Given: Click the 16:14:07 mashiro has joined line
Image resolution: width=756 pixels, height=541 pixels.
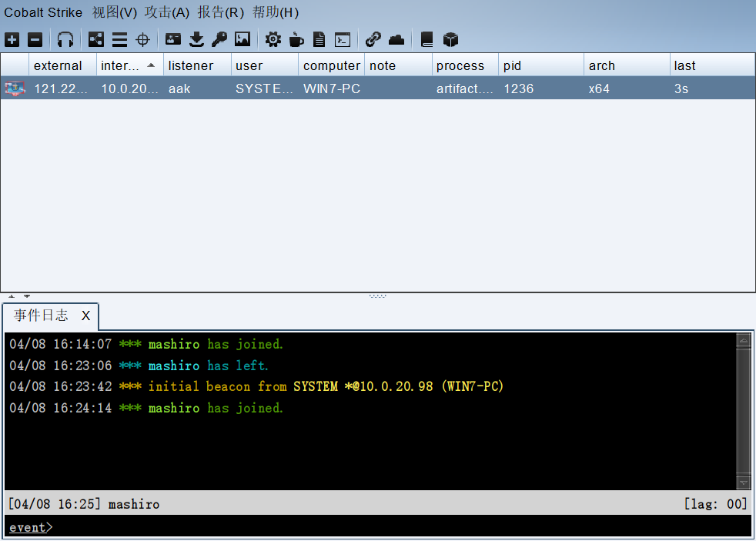Looking at the screenshot, I should (146, 345).
